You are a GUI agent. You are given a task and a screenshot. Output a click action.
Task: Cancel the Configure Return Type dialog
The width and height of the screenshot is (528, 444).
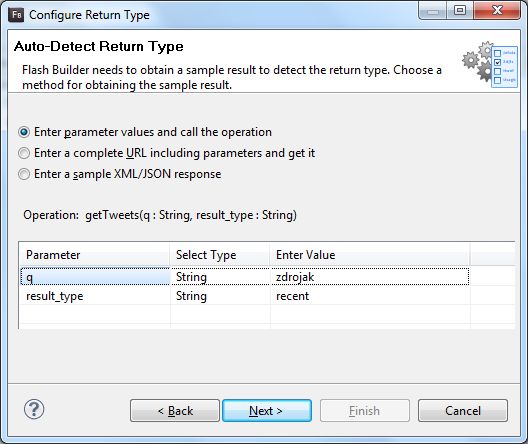[x=463, y=411]
